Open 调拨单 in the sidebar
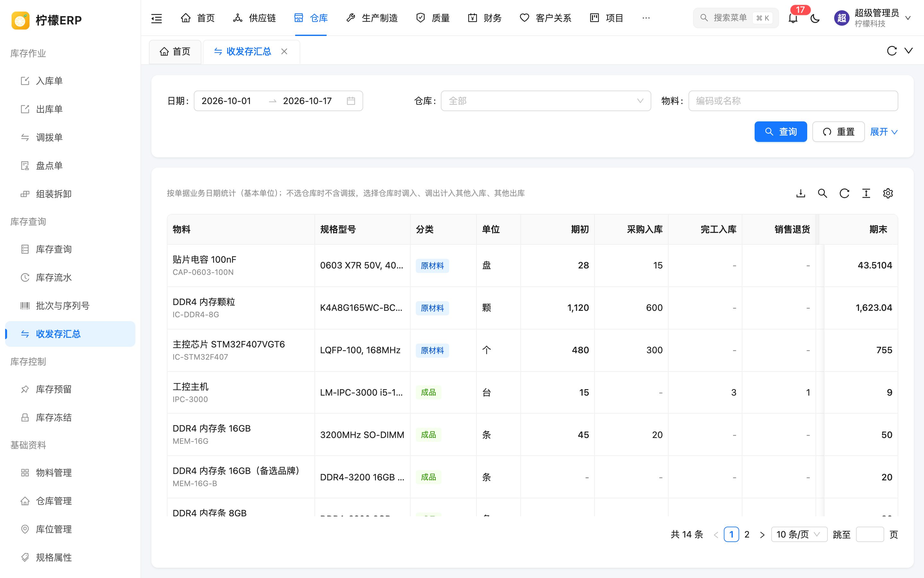 coord(70,138)
